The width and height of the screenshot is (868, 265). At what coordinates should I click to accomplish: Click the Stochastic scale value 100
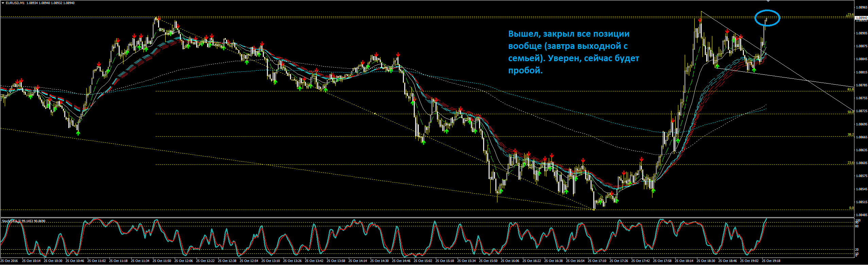tap(858, 220)
